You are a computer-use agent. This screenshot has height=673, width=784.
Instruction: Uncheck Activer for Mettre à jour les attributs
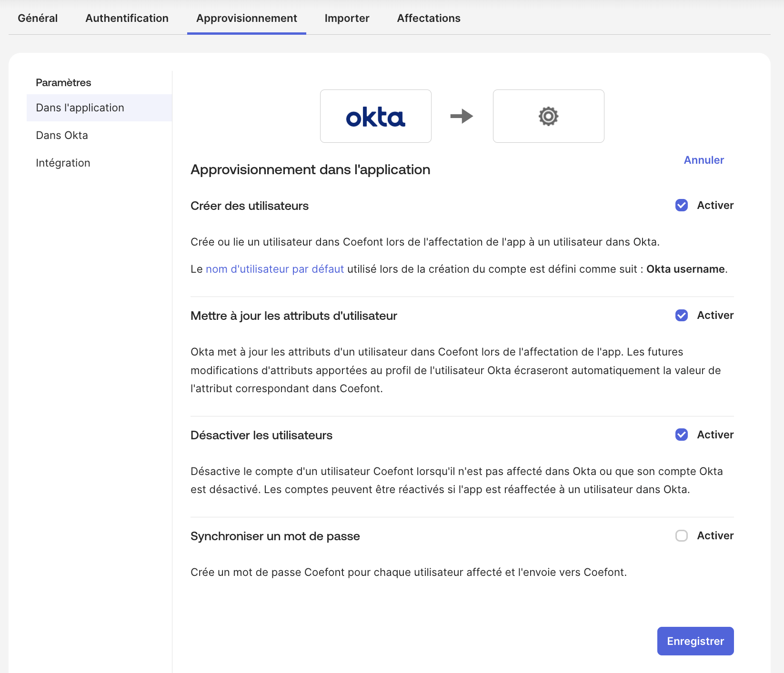click(x=682, y=315)
